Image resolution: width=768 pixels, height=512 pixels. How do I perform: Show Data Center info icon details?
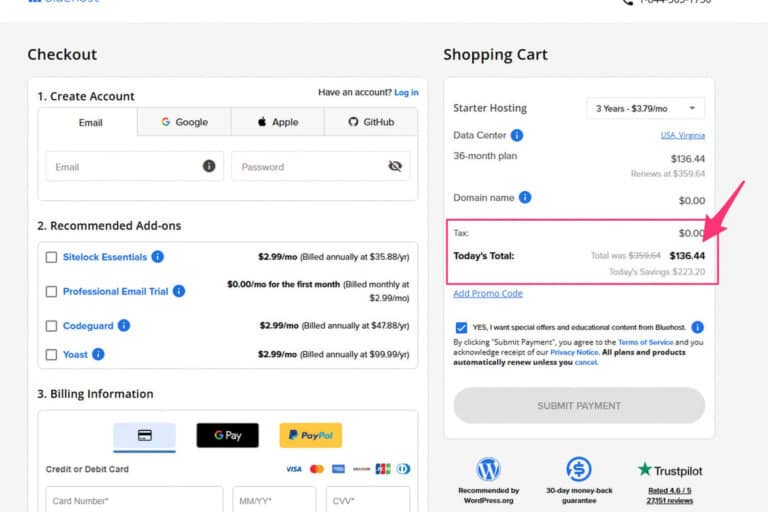click(517, 135)
